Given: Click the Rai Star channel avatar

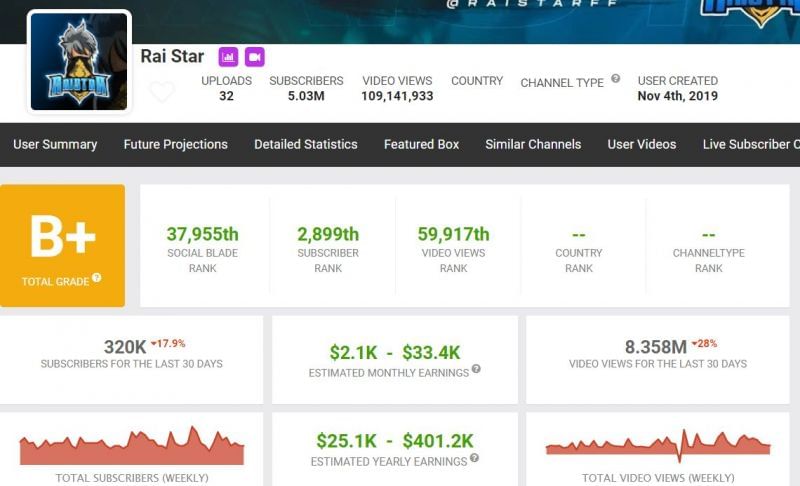Looking at the screenshot, I should (x=79, y=62).
